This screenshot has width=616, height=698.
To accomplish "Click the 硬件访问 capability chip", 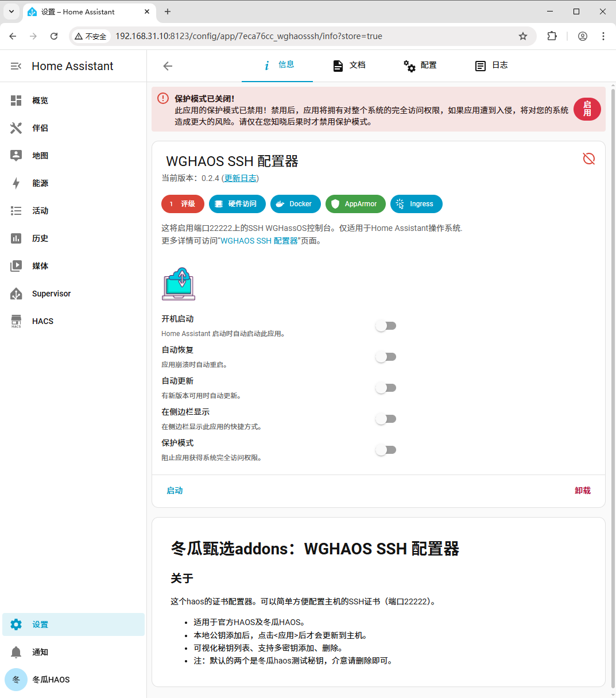I will (237, 204).
